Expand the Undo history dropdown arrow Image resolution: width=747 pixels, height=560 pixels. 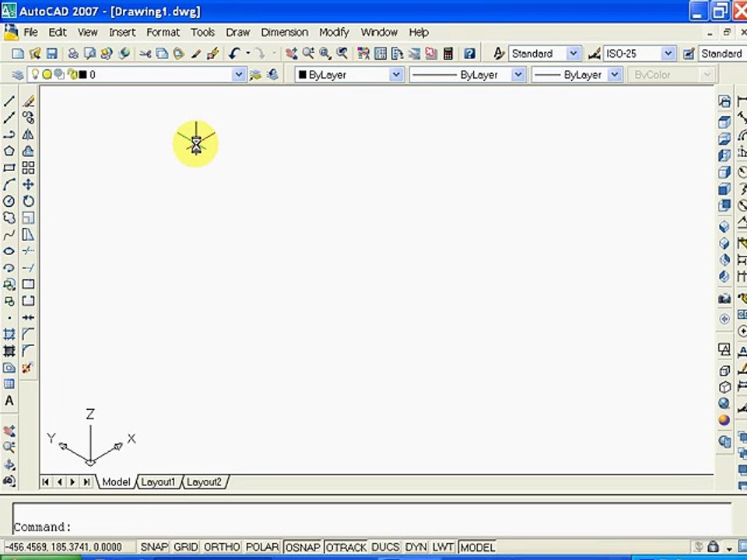(x=247, y=54)
